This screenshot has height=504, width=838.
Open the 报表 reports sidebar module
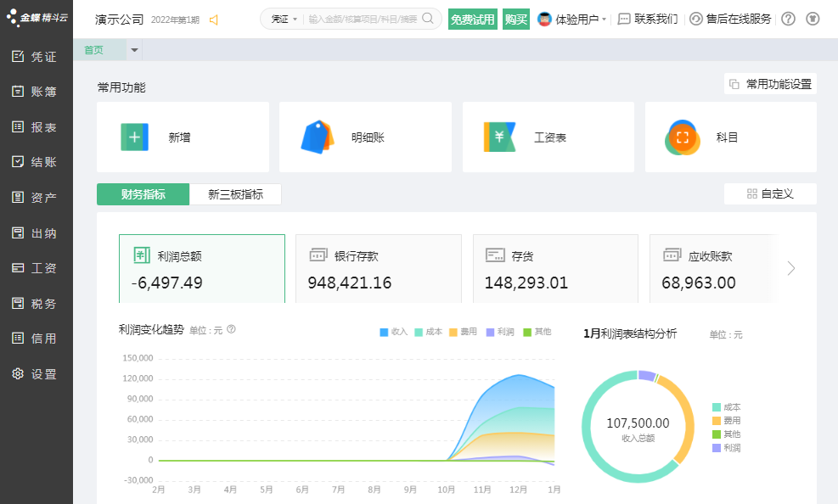pyautogui.click(x=36, y=127)
